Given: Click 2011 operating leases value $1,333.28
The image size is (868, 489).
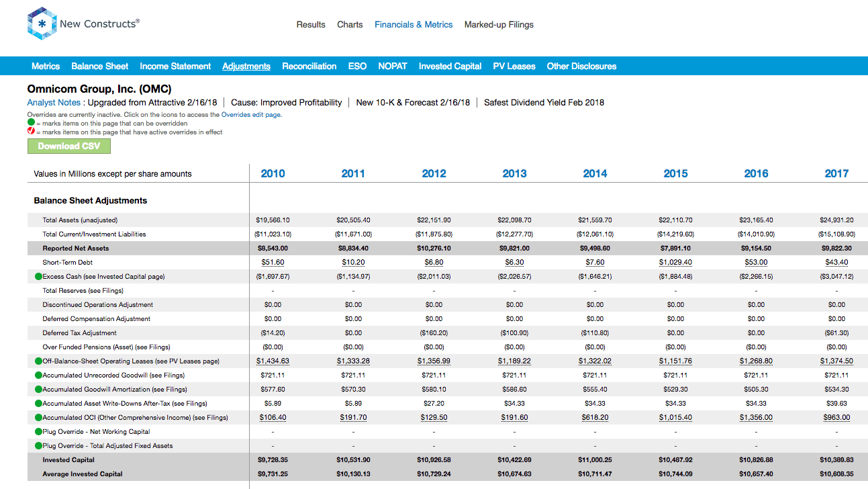Looking at the screenshot, I should 353,361.
